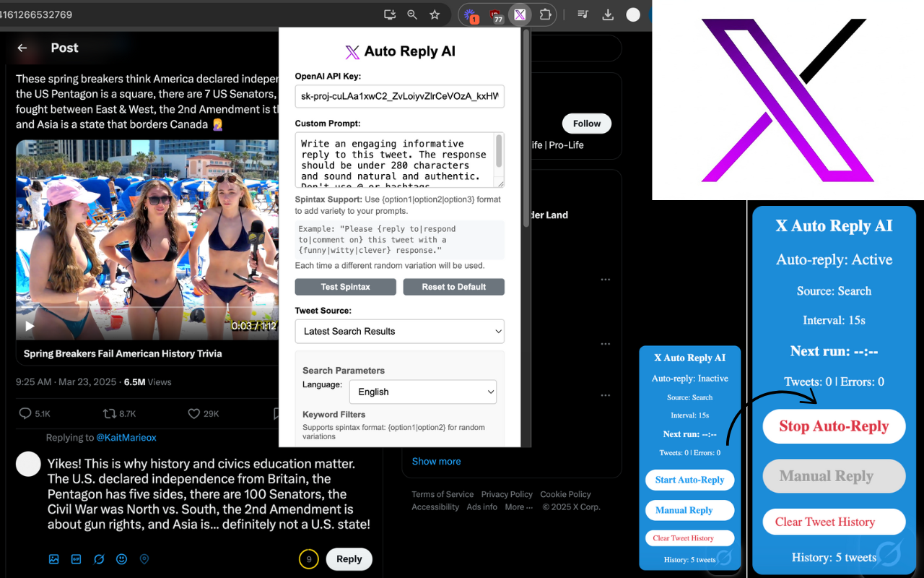The height and width of the screenshot is (578, 924).
Task: Open the Chrome profile avatar
Action: (x=633, y=14)
